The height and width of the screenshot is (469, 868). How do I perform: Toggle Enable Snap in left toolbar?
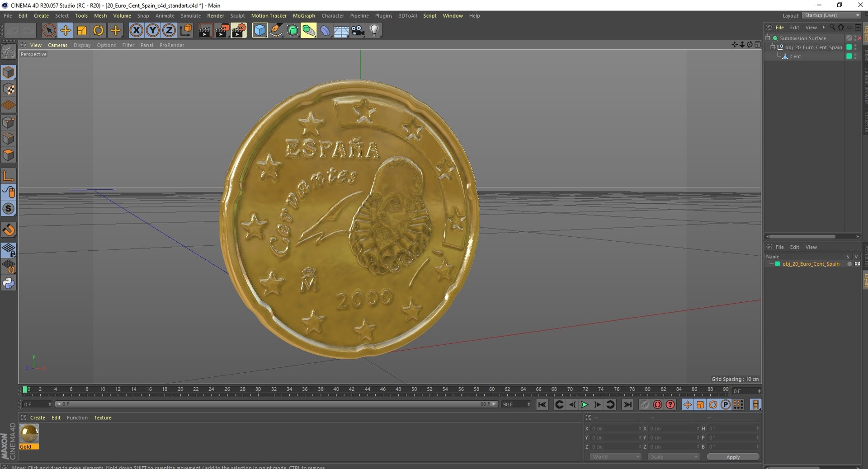pos(9,230)
